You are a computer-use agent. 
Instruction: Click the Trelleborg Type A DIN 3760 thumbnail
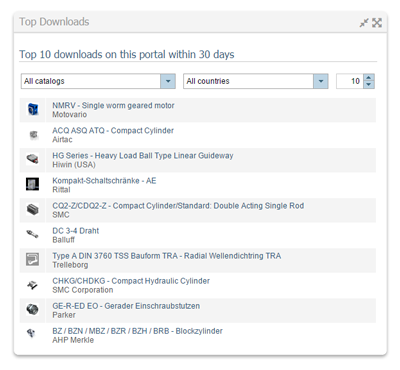click(32, 260)
